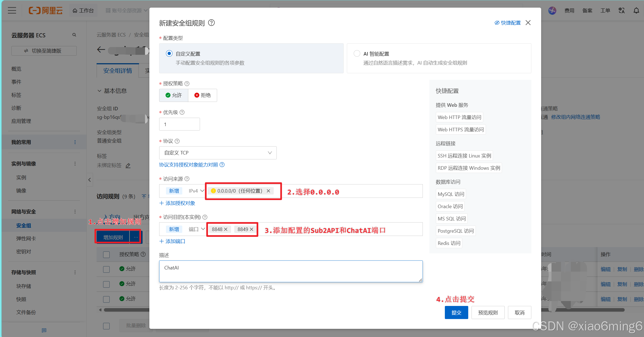The height and width of the screenshot is (337, 644).
Task: Apply Web HTTP 流量访问 quick config
Action: click(x=459, y=117)
